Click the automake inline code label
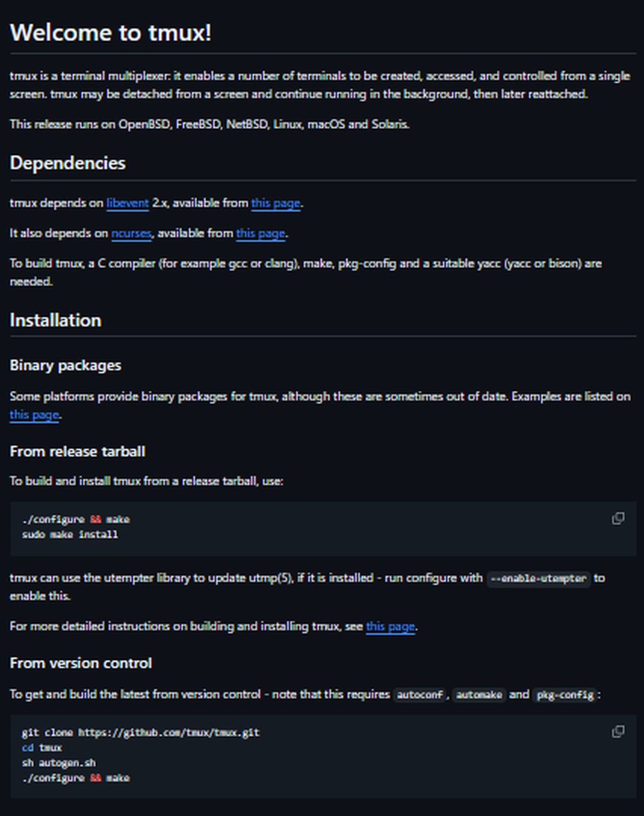The width and height of the screenshot is (644, 816). (x=479, y=695)
